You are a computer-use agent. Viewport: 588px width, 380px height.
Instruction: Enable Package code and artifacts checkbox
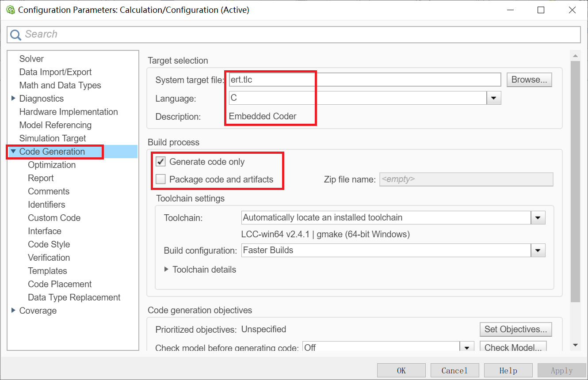[x=160, y=179]
